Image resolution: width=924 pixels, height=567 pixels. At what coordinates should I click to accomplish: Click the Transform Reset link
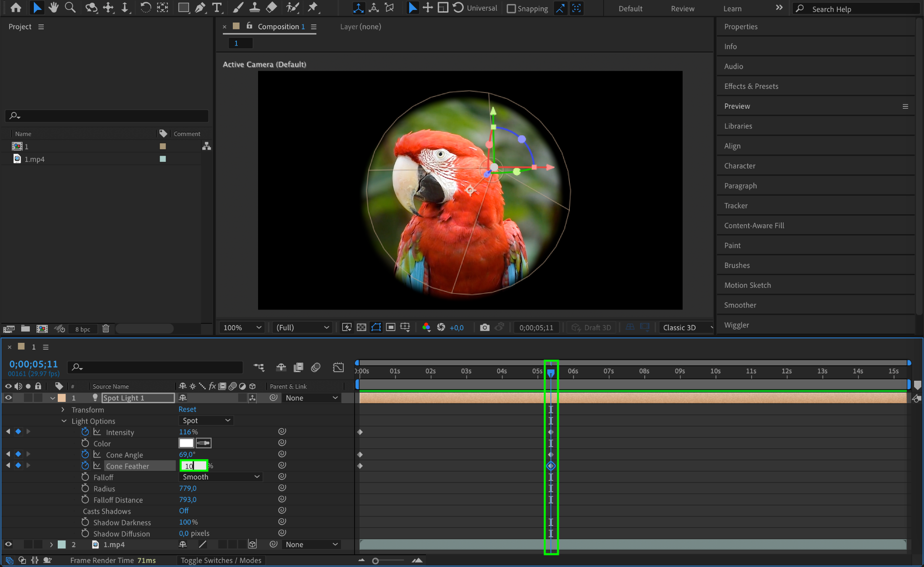point(187,409)
